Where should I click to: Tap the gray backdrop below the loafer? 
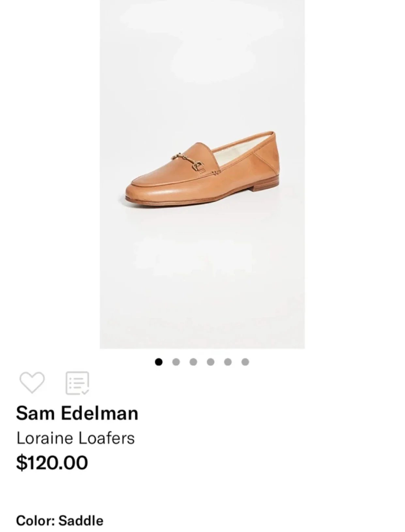202,277
